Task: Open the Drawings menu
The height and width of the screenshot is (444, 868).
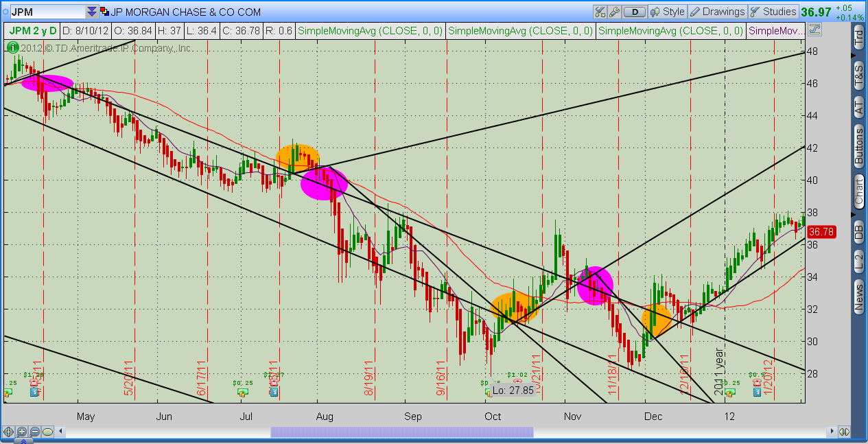Action: [x=717, y=12]
